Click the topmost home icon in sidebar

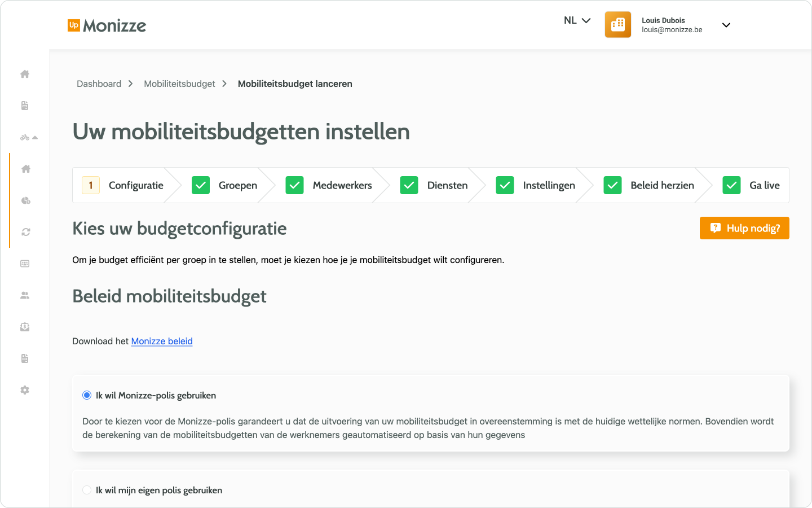pos(25,74)
